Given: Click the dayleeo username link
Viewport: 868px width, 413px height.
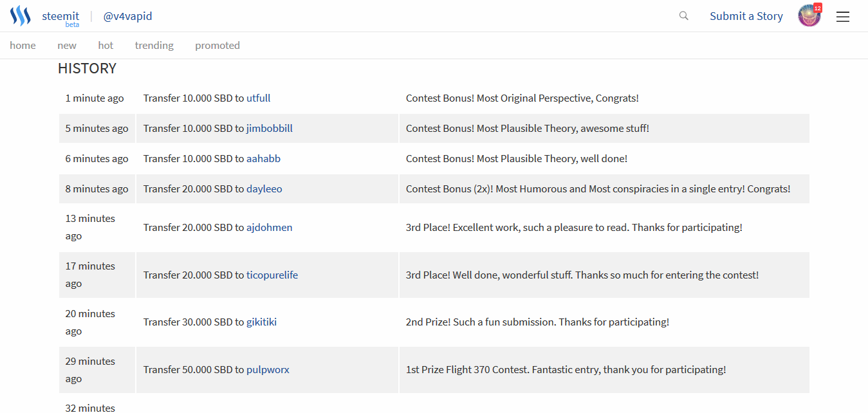Looking at the screenshot, I should [264, 189].
